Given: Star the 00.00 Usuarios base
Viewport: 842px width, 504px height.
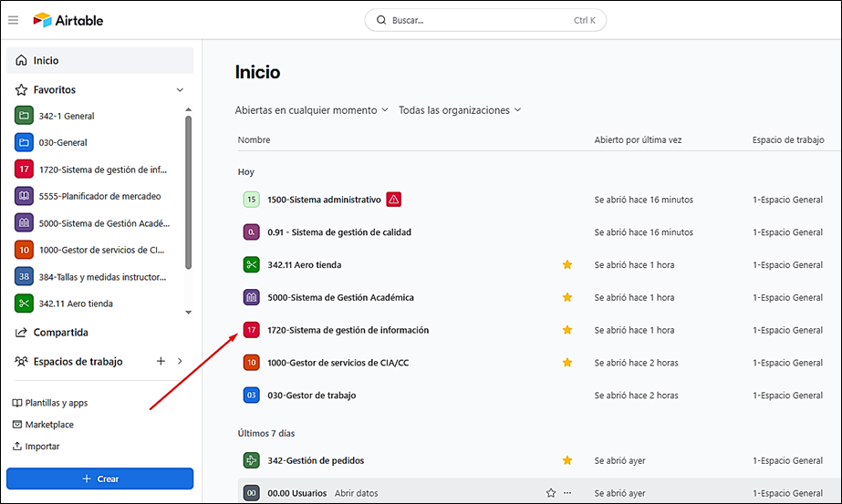Looking at the screenshot, I should (551, 493).
